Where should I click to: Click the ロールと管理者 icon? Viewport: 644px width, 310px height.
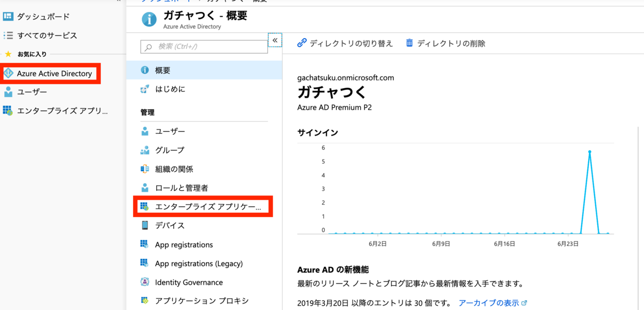(144, 188)
